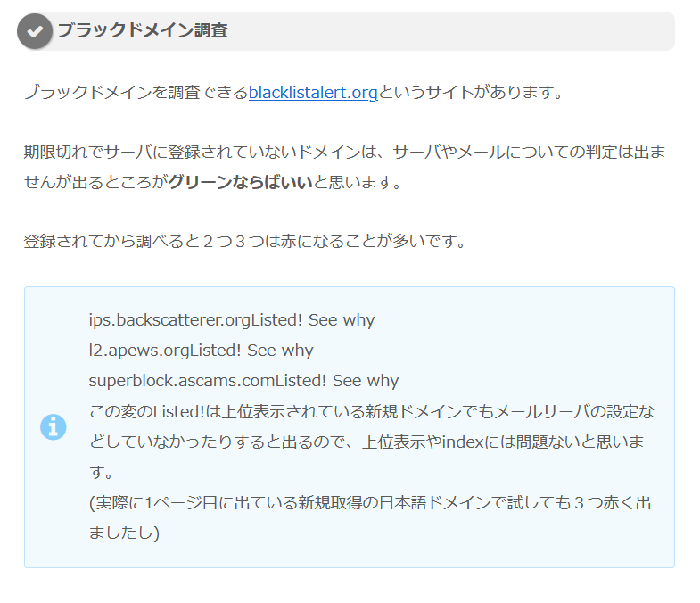The width and height of the screenshot is (700, 603).
Task: Click the bold text グリーンならばいい
Action: click(240, 183)
